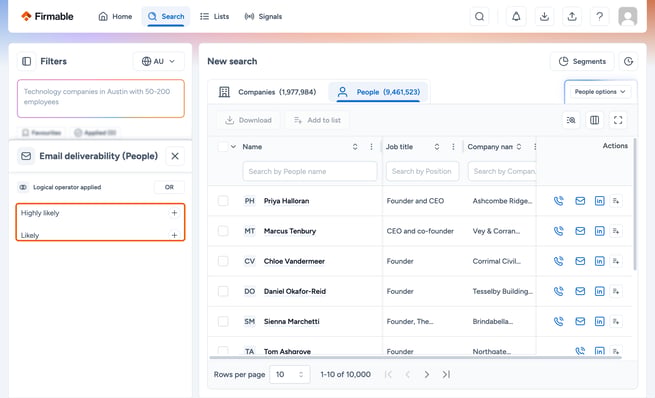Click the phone icon for Priya Halloran
The image size is (655, 398).
coord(559,201)
